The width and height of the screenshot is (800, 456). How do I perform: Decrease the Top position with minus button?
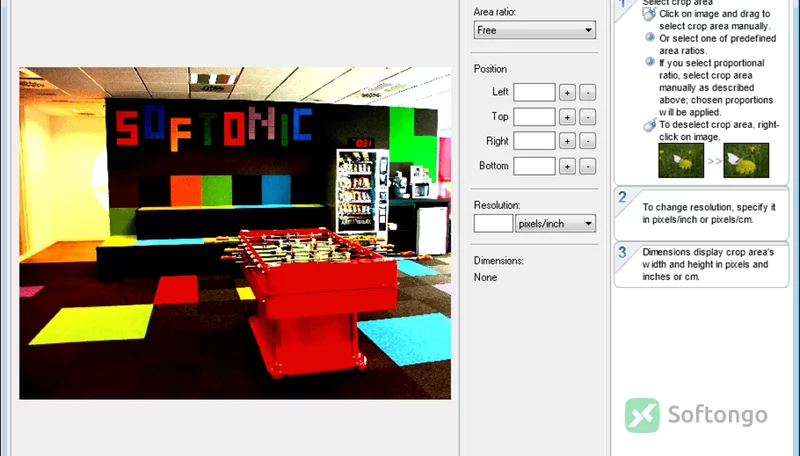click(x=588, y=117)
